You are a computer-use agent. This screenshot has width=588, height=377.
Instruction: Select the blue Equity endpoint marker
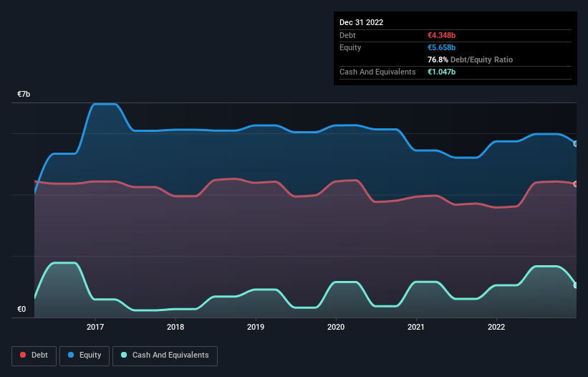point(576,143)
